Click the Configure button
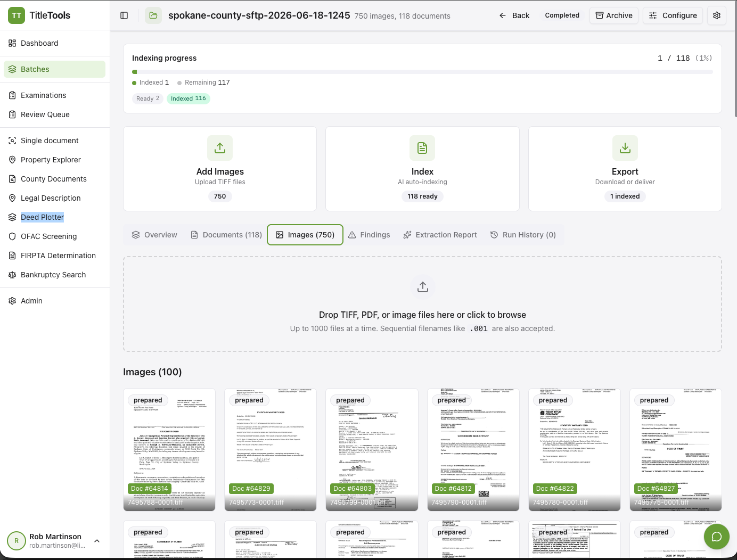 tap(673, 15)
